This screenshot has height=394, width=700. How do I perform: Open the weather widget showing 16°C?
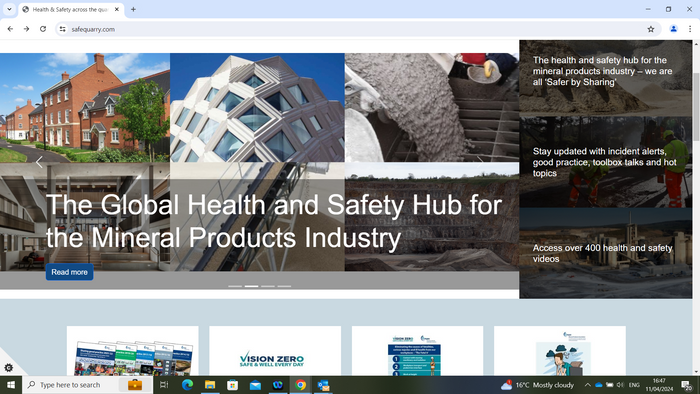[x=537, y=385]
